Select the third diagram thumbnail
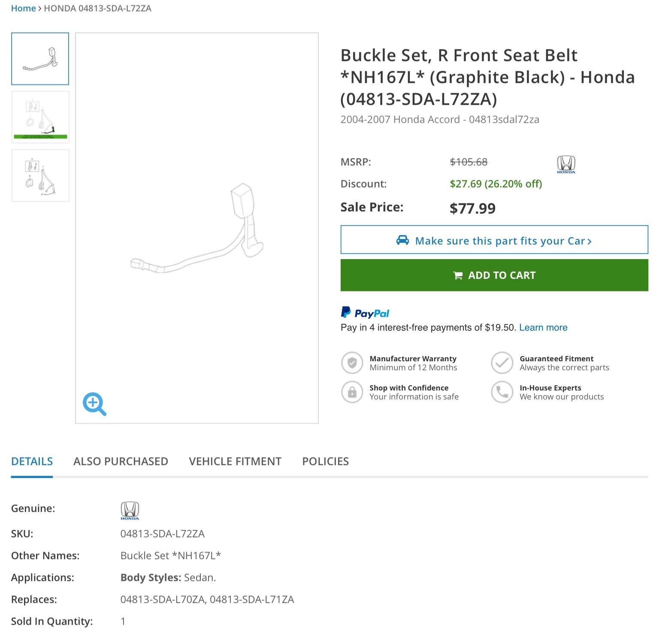 [x=40, y=175]
